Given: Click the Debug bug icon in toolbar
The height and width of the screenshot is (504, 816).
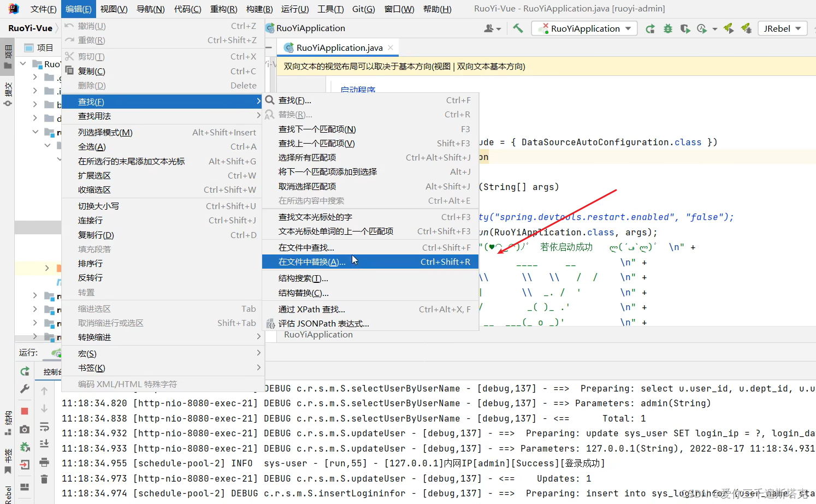Looking at the screenshot, I should coord(667,29).
